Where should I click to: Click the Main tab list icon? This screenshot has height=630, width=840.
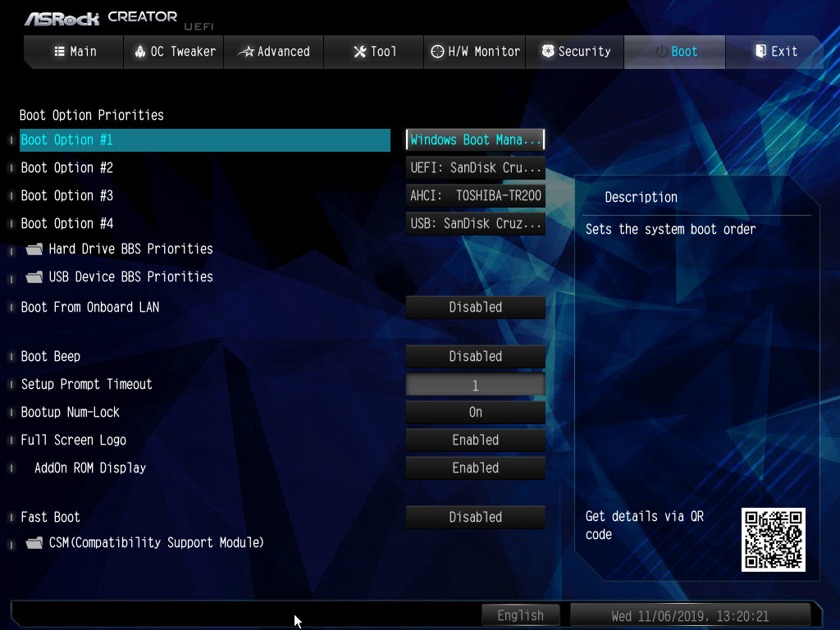[x=59, y=52]
